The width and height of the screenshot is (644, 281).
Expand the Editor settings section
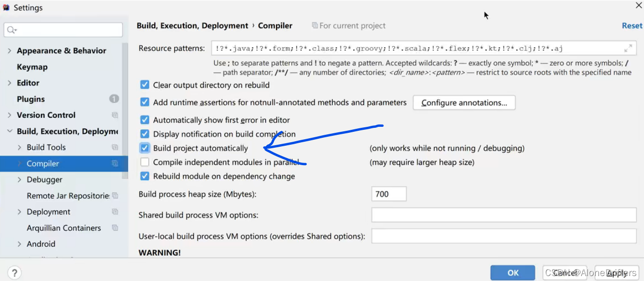(9, 83)
